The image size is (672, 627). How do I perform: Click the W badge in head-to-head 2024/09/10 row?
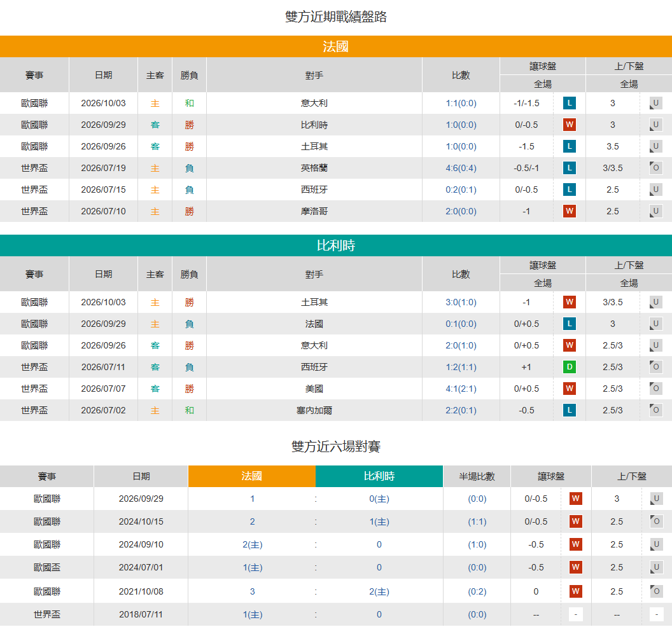click(575, 544)
